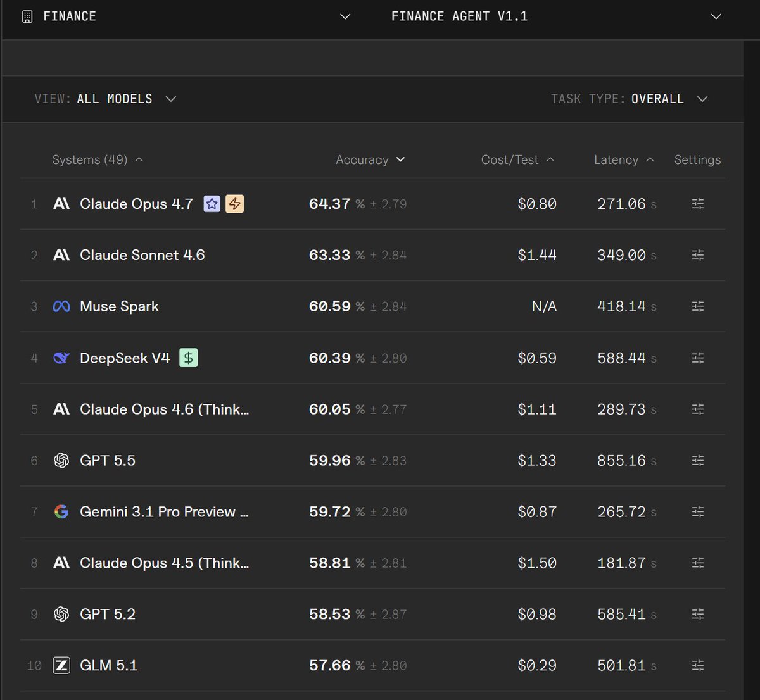Click the Anthropic logo beside Claude Opus 4.7

coord(61,204)
